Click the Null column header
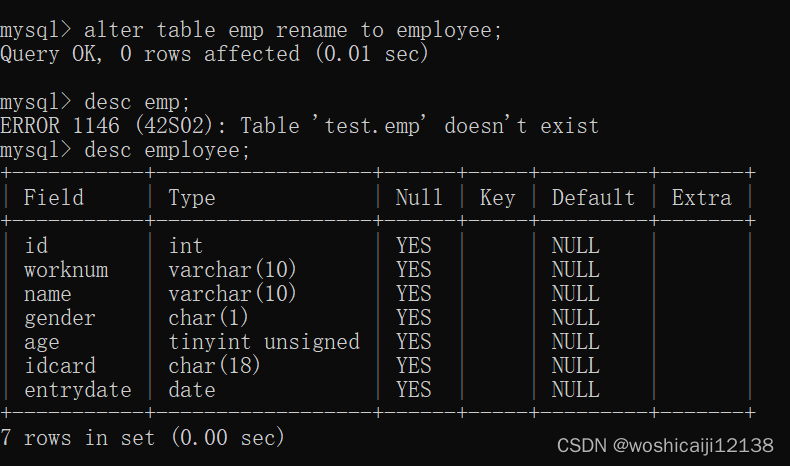Screen dimensions: 790x466 419,197
